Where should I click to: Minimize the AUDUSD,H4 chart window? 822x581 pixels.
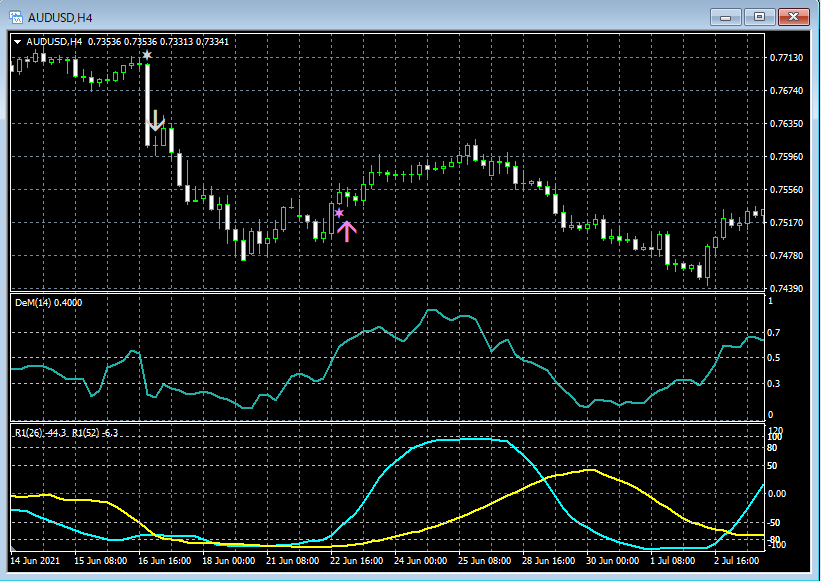(727, 17)
